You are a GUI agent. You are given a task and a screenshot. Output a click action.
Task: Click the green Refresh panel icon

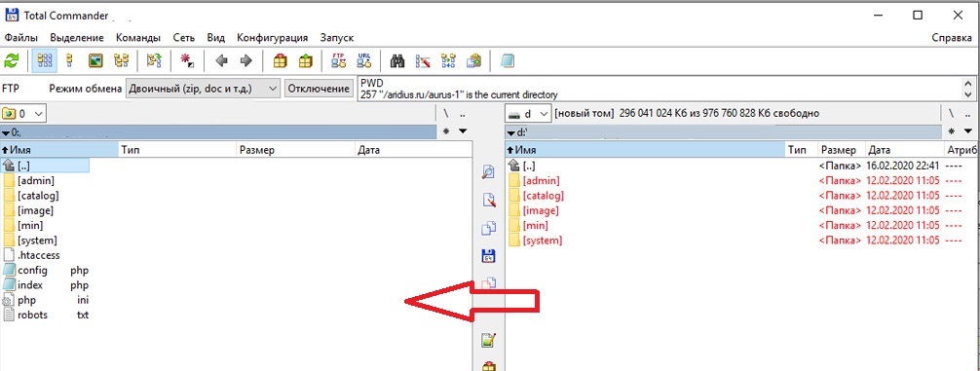pyautogui.click(x=12, y=60)
